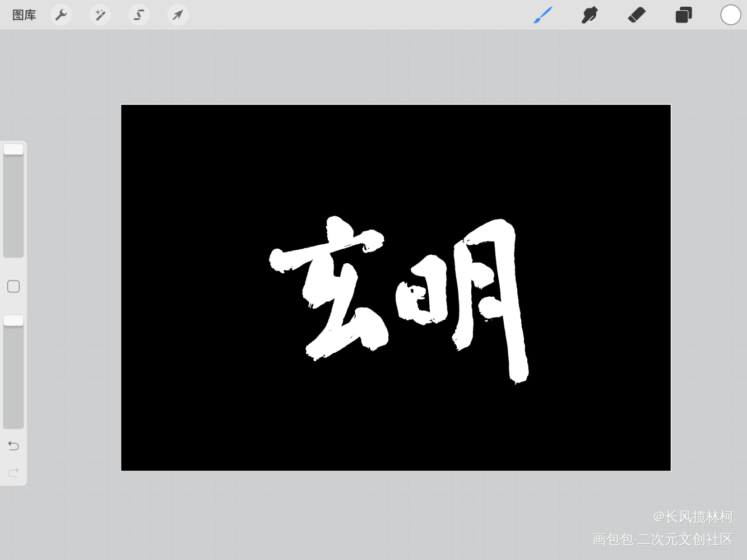Tap the square modify button in sidebar

pos(13,287)
